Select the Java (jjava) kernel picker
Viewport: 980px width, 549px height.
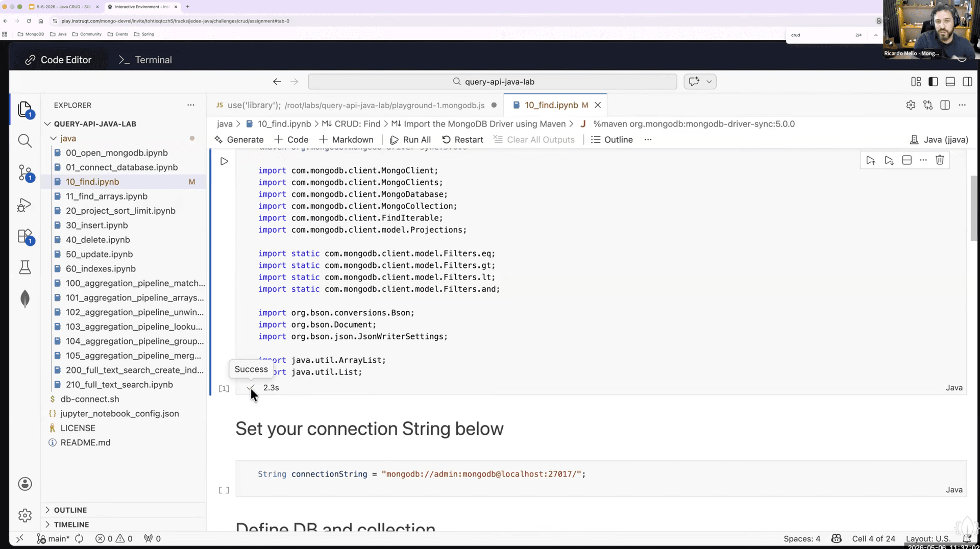coord(939,140)
